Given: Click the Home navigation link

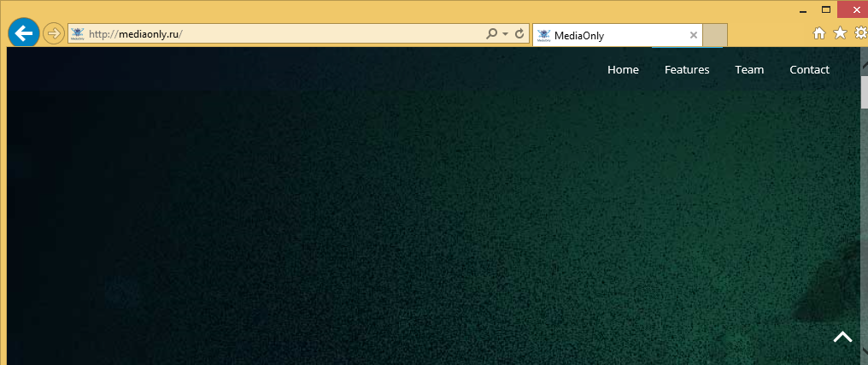Looking at the screenshot, I should pos(623,70).
